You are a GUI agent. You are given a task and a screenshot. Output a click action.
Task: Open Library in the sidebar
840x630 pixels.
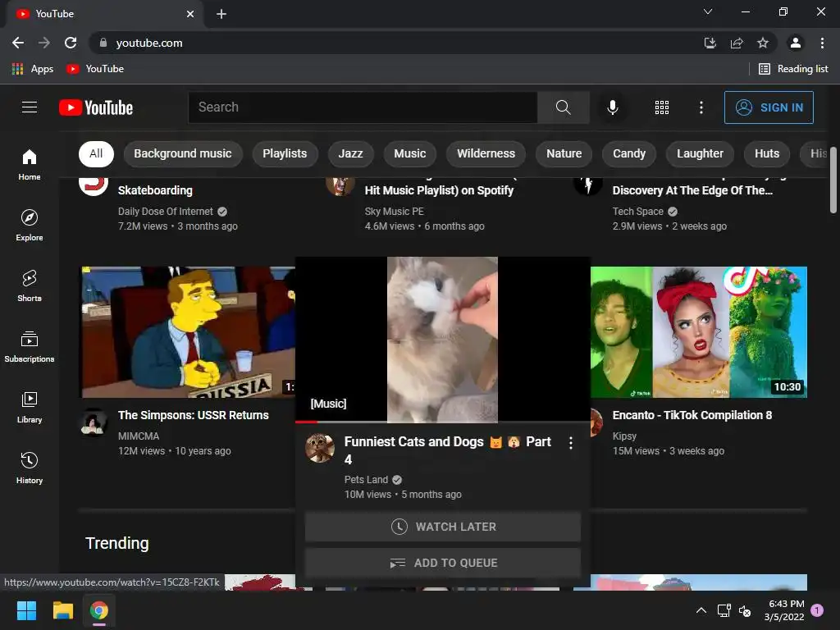30,407
